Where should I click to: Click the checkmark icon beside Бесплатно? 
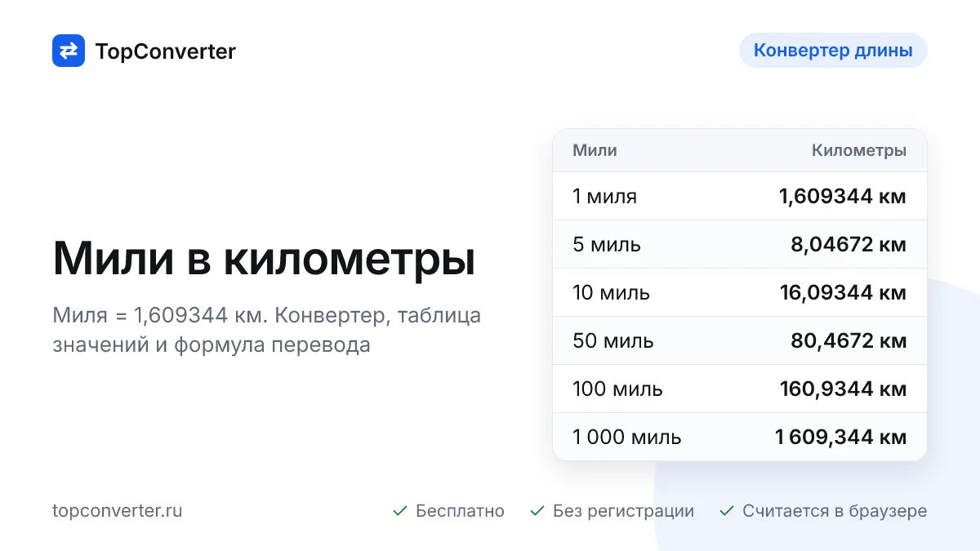400,511
